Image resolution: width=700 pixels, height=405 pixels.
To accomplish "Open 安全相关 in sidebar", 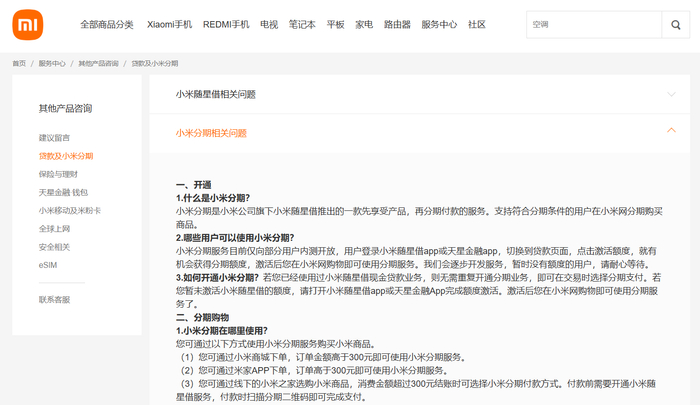I will click(54, 247).
